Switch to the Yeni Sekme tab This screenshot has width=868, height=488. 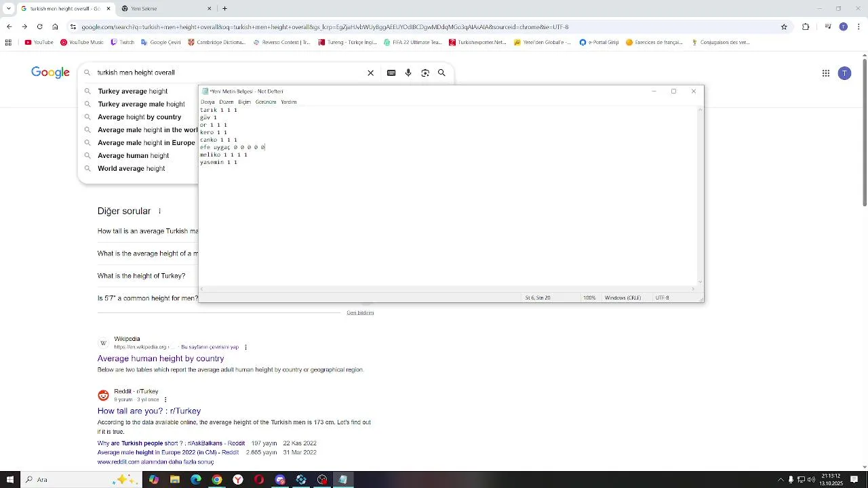164,9
